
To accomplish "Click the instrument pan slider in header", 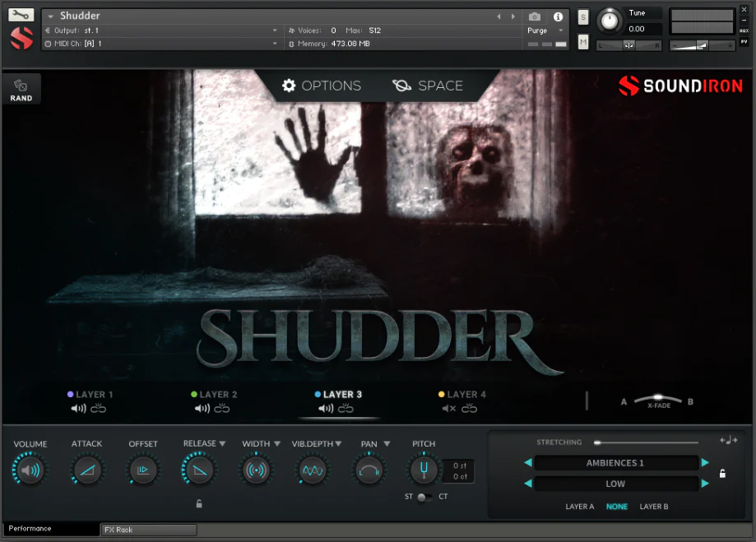I will 629,45.
